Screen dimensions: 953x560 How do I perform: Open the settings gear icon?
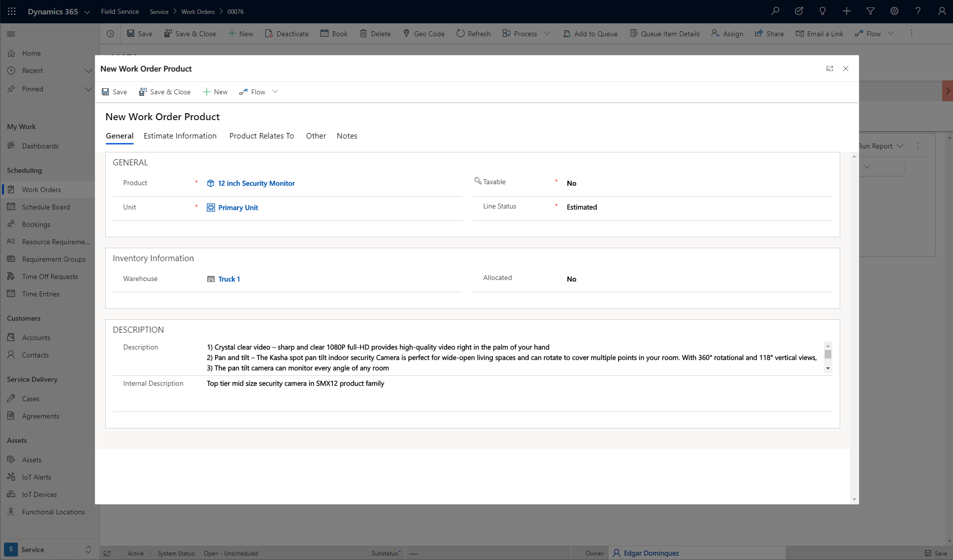pyautogui.click(x=894, y=11)
